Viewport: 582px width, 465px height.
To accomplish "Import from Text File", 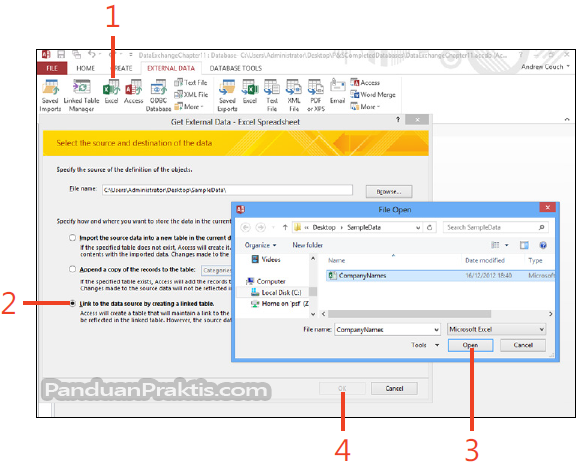I will pyautogui.click(x=191, y=82).
